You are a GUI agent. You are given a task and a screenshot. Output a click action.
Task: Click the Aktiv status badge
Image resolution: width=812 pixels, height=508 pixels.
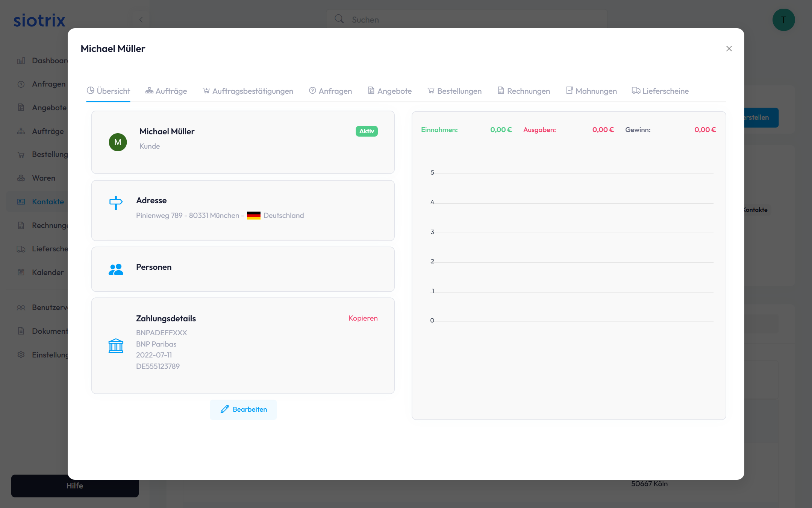(367, 131)
